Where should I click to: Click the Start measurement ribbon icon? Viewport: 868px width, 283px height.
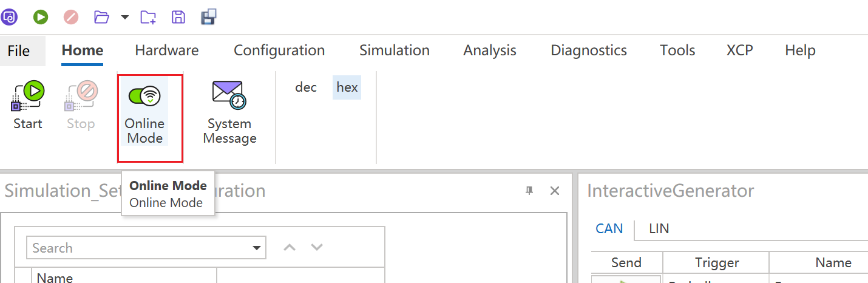(x=28, y=97)
